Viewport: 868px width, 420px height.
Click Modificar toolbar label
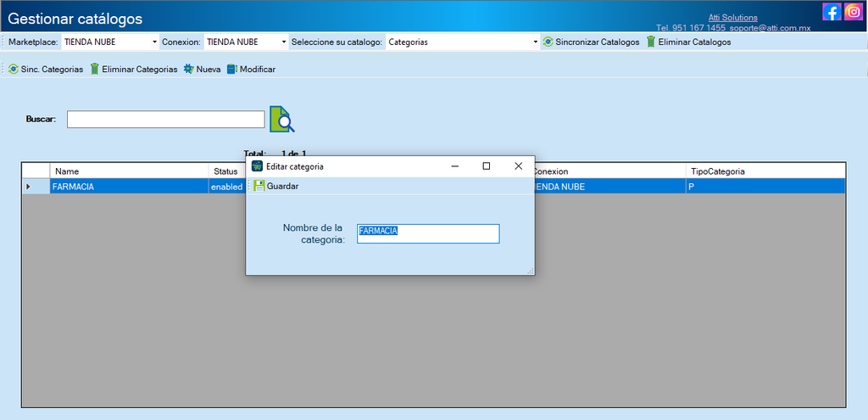click(x=258, y=70)
